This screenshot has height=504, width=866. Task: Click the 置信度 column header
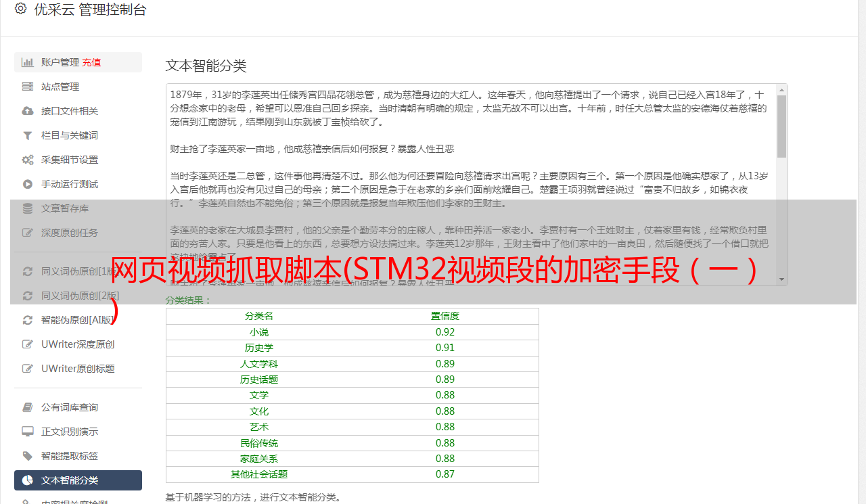coord(445,316)
